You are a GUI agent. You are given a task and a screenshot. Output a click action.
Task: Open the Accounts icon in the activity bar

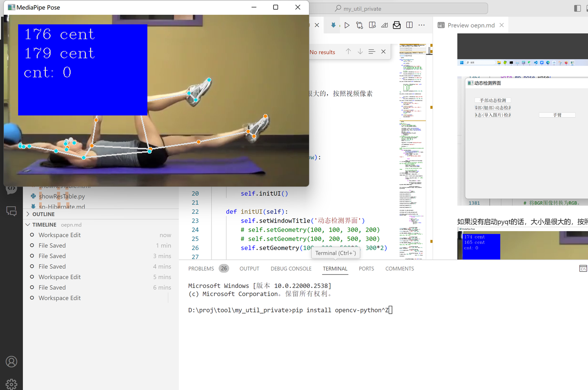(x=11, y=362)
